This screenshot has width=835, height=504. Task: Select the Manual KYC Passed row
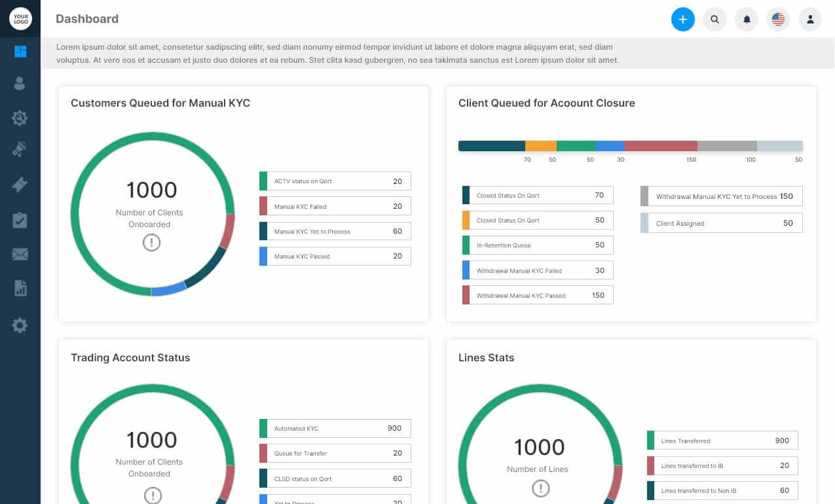(335, 256)
